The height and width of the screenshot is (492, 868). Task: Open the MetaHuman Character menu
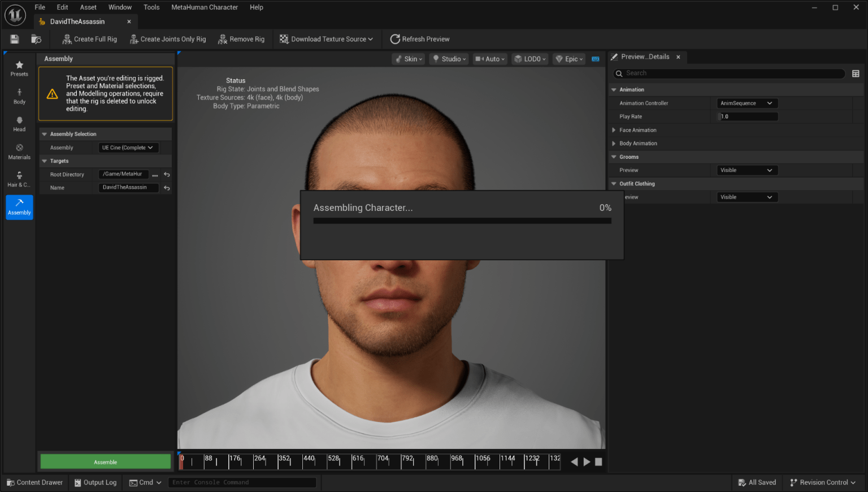[205, 7]
